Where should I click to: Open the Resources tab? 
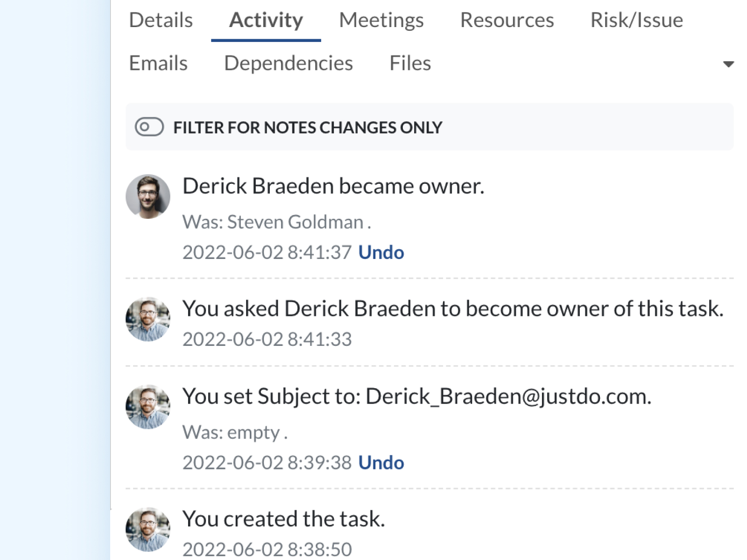507,20
